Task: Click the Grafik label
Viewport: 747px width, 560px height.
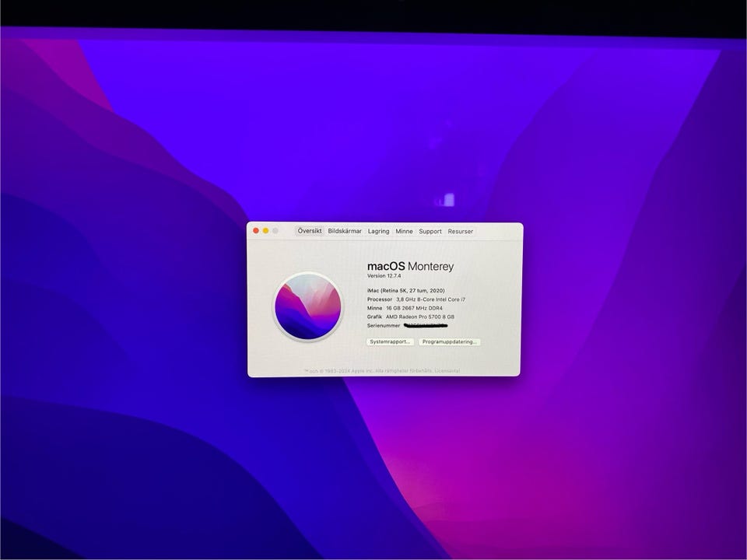Action: point(374,317)
